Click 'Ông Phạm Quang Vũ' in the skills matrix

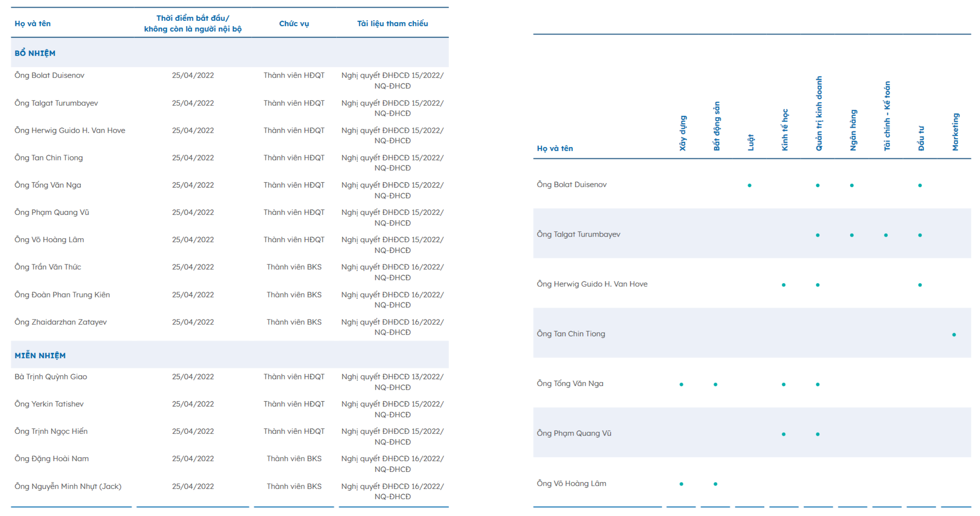[574, 433]
